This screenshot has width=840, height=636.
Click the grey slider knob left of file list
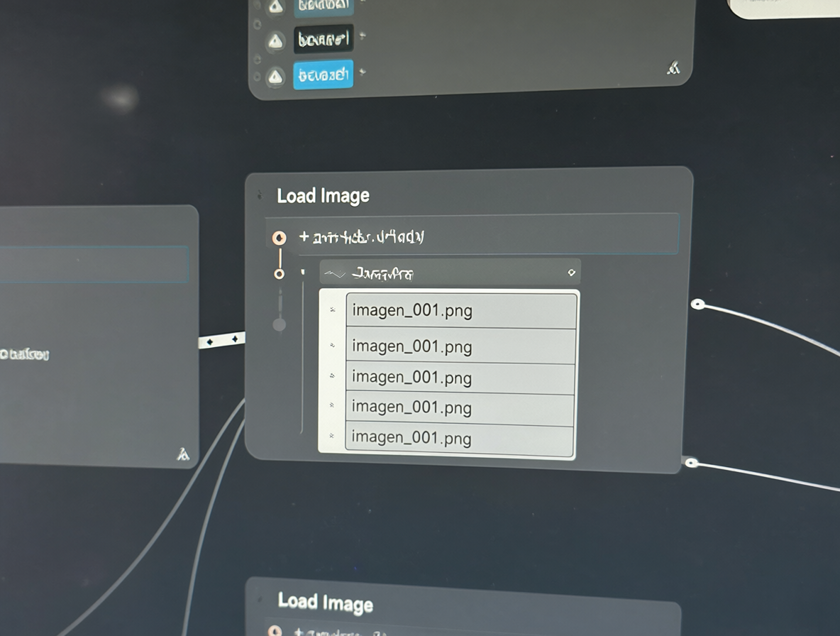pos(279,324)
